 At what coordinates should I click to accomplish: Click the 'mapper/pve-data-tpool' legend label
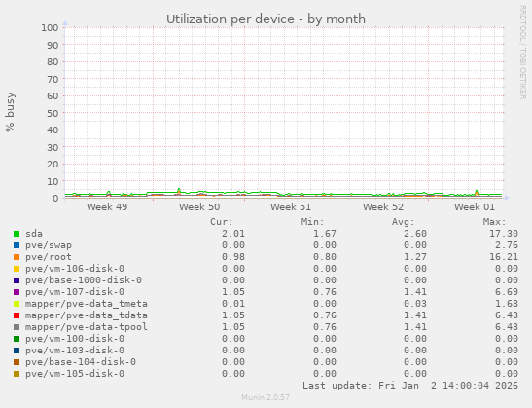[87, 327]
